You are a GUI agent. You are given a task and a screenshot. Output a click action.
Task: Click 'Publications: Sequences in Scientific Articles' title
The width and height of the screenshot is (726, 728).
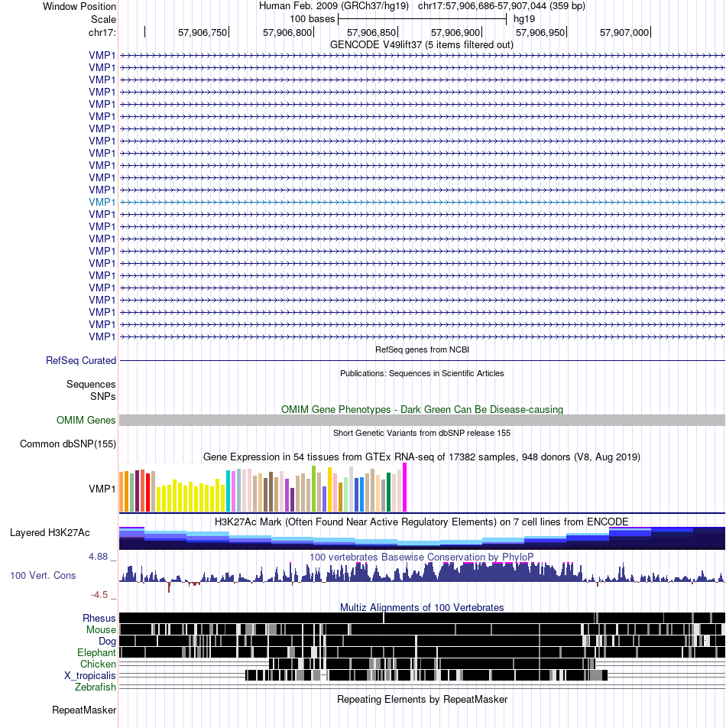click(x=422, y=373)
